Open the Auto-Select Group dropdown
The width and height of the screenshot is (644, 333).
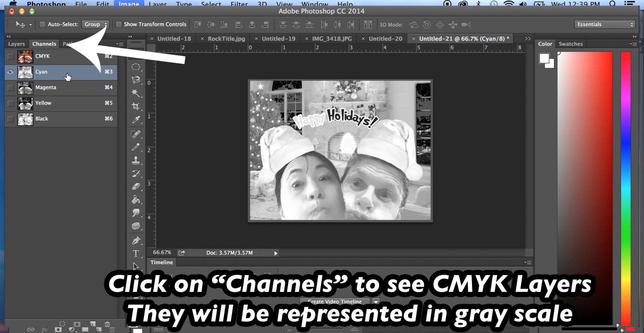click(x=95, y=24)
